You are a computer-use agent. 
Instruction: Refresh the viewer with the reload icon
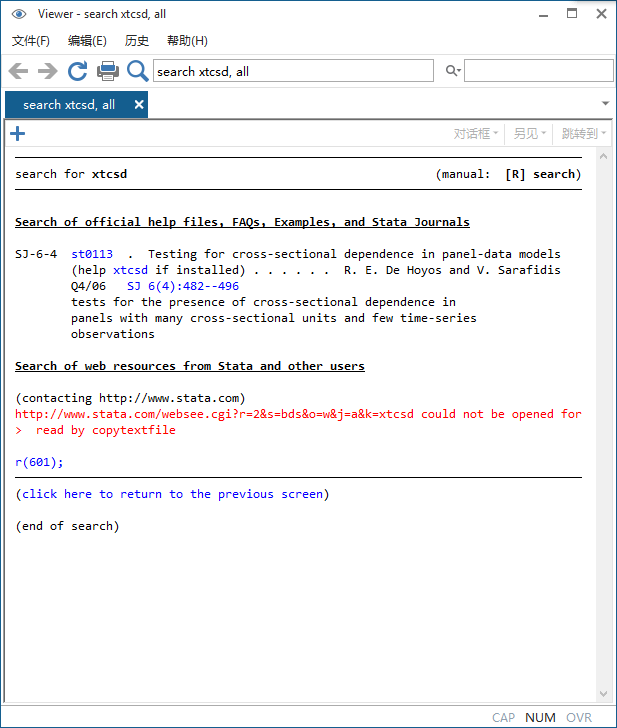coord(78,71)
